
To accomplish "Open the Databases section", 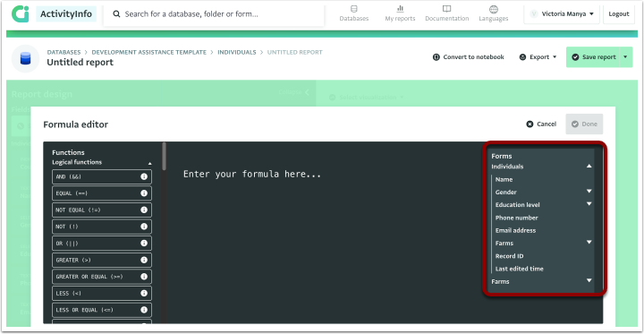I will coord(353,13).
